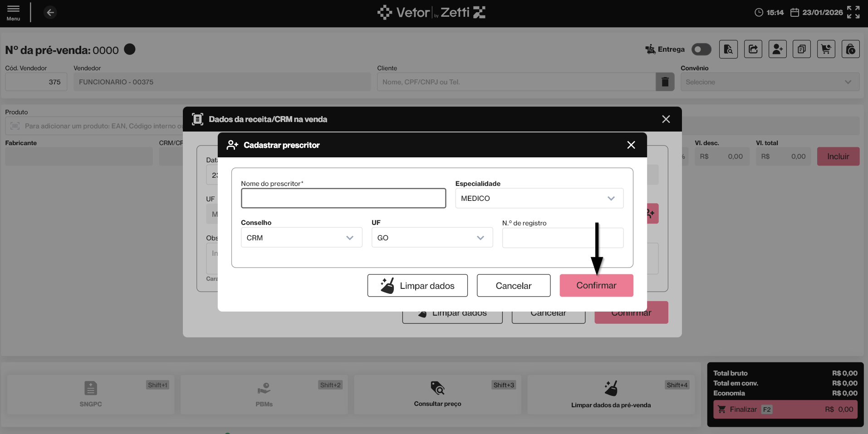Clear client with the trash icon

pos(665,82)
